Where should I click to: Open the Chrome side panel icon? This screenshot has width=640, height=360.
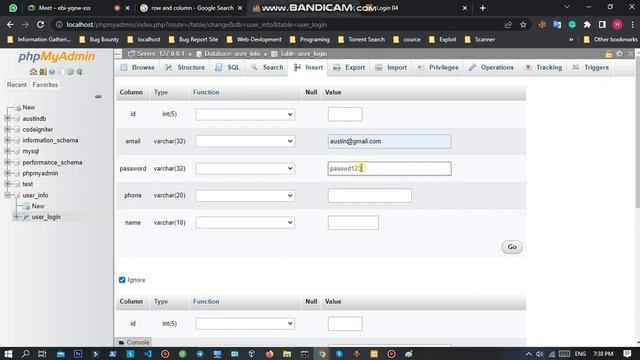[x=602, y=25]
